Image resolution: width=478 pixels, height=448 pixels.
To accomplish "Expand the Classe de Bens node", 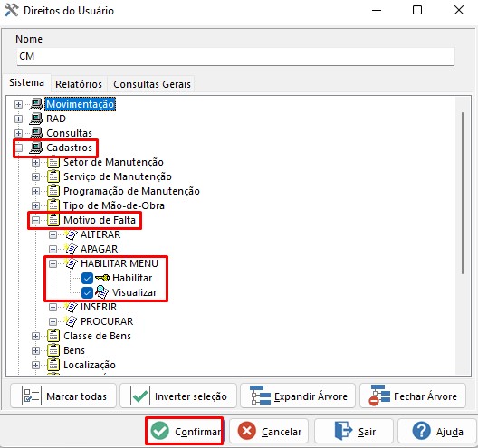I will [35, 336].
